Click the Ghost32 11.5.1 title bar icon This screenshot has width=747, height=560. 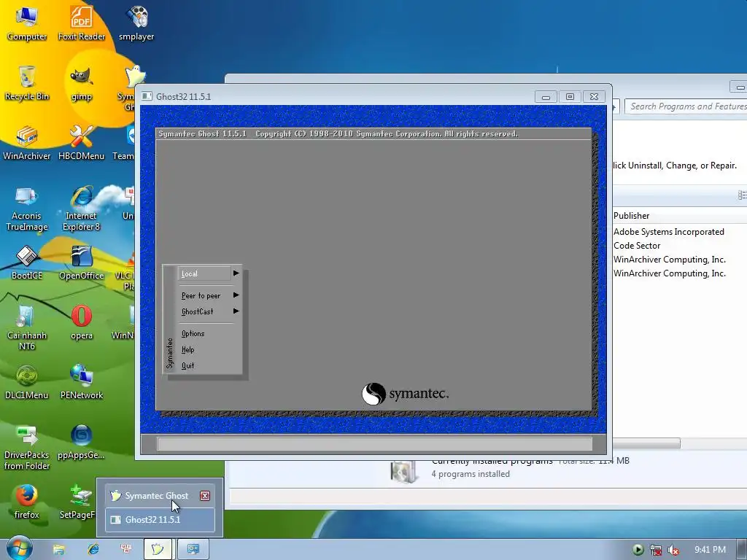pyautogui.click(x=147, y=96)
